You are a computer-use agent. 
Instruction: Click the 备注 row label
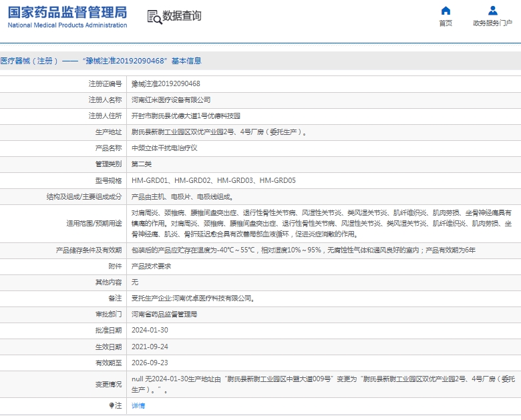[x=116, y=298]
